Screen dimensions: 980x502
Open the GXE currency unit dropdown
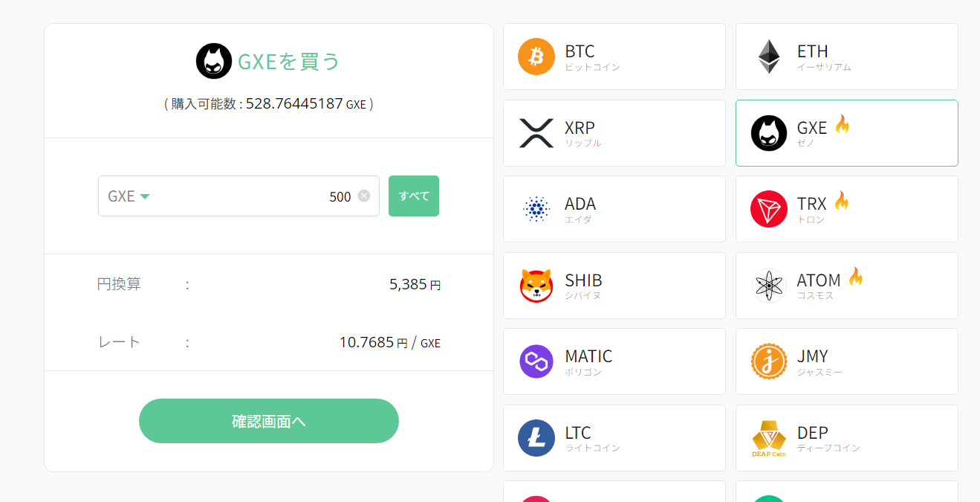click(129, 196)
